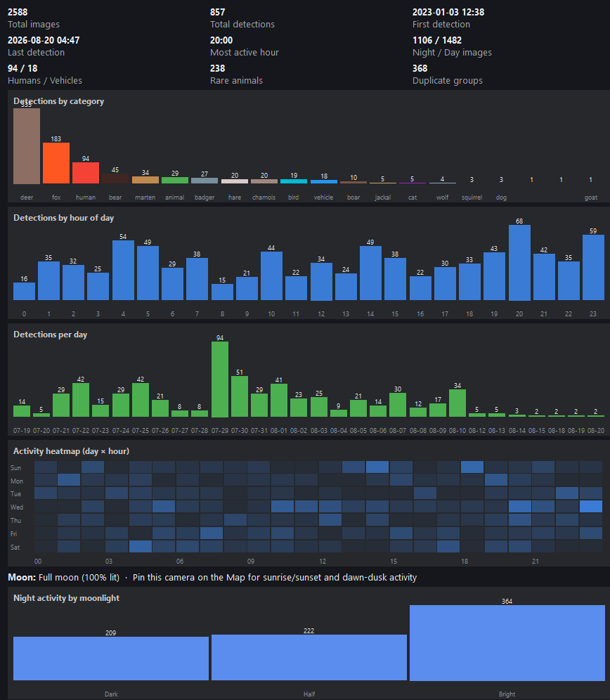Screen dimensions: 610x700
Task: Select the Monday heatmap cell at hour 01
Action: click(x=69, y=480)
